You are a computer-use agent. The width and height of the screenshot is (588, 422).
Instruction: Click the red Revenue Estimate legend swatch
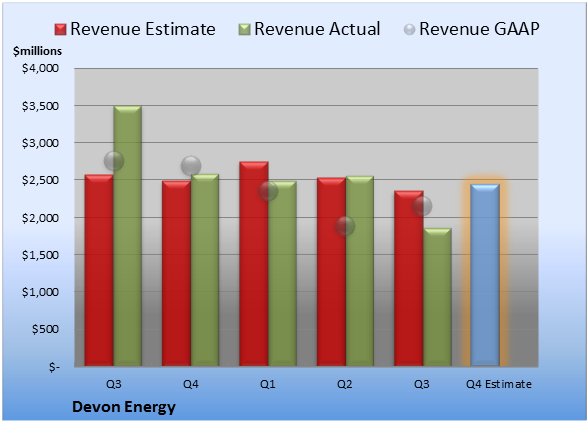(60, 30)
